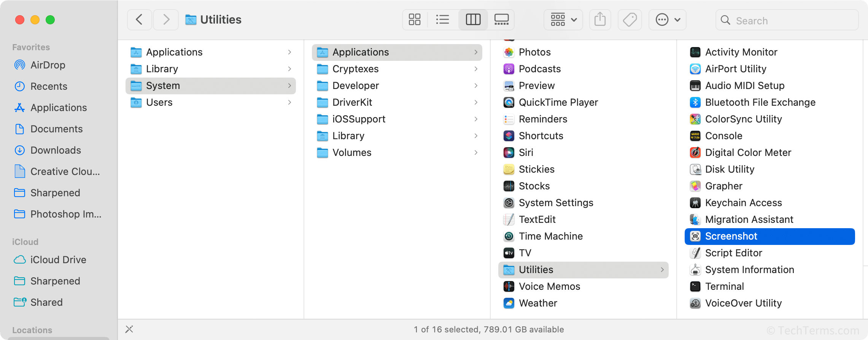Select the Screenshot utility
The height and width of the screenshot is (340, 868).
coord(770,236)
